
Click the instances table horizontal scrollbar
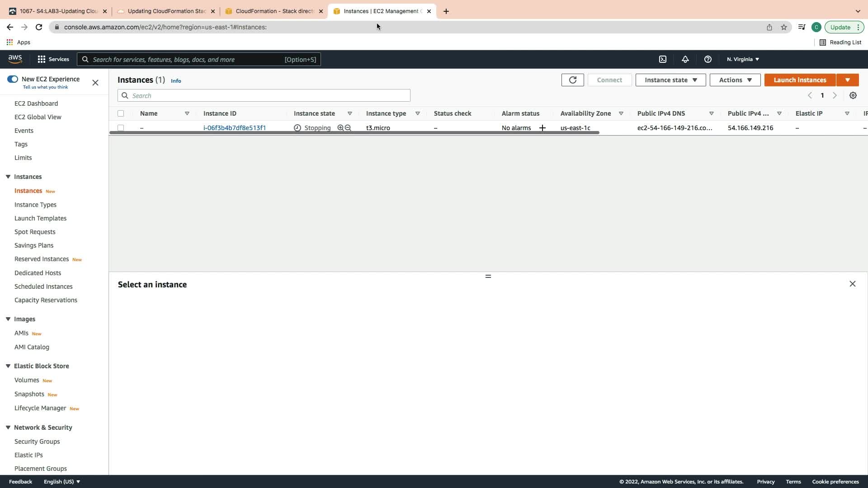click(354, 133)
